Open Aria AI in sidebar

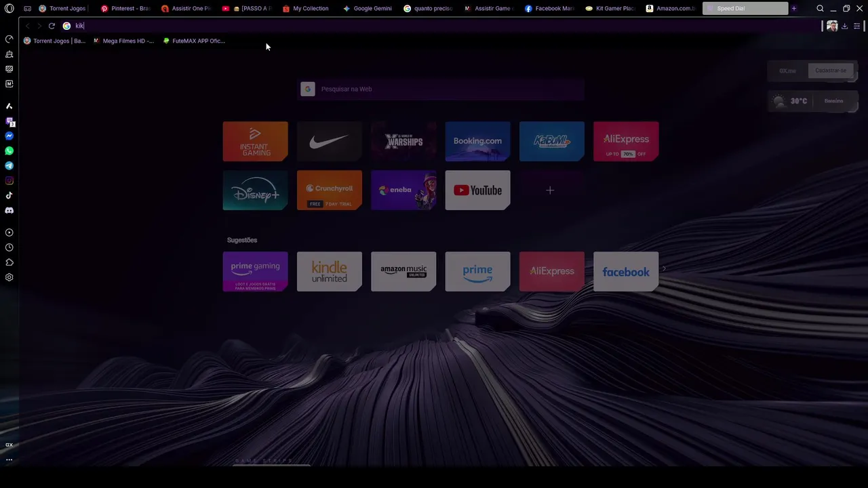click(9, 106)
